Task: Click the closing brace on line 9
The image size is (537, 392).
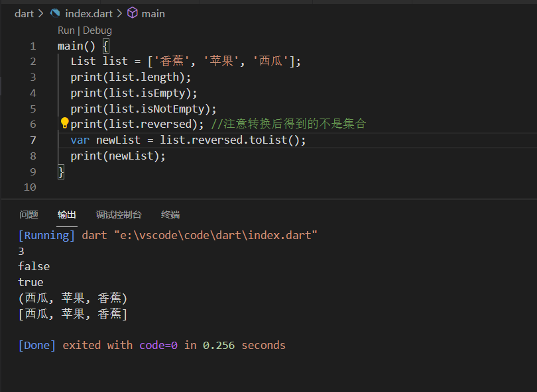Action: pyautogui.click(x=61, y=171)
